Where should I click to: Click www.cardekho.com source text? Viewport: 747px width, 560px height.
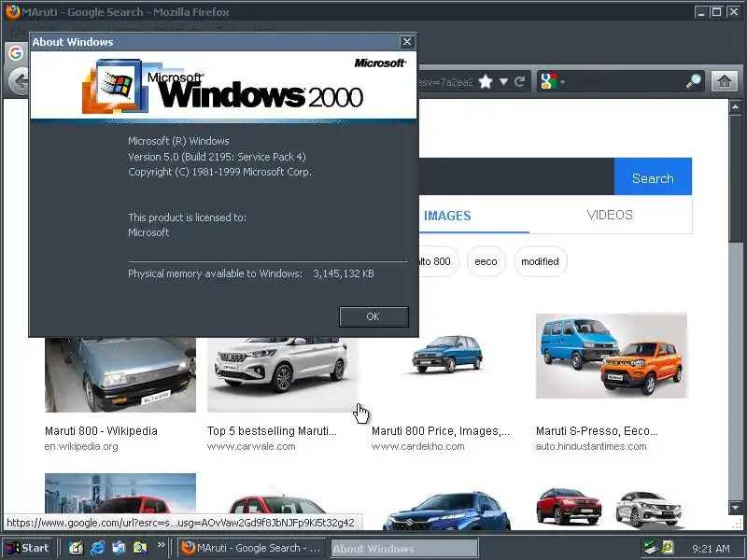coord(417,447)
